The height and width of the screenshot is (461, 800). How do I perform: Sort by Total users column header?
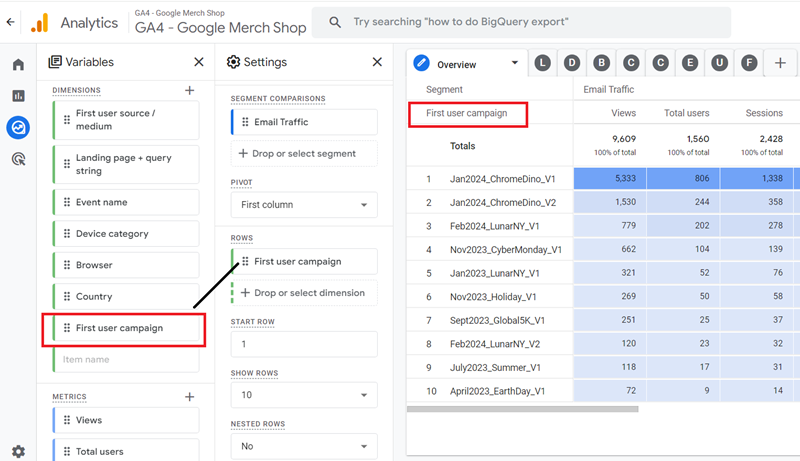point(686,113)
